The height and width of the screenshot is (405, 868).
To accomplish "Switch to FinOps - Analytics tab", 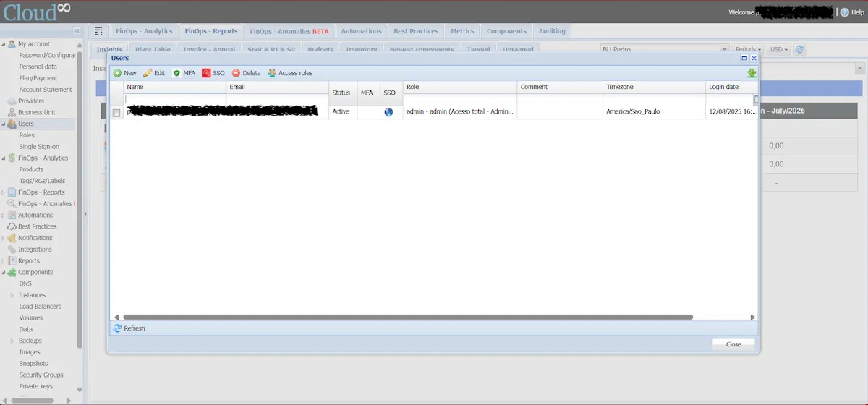I will click(144, 31).
